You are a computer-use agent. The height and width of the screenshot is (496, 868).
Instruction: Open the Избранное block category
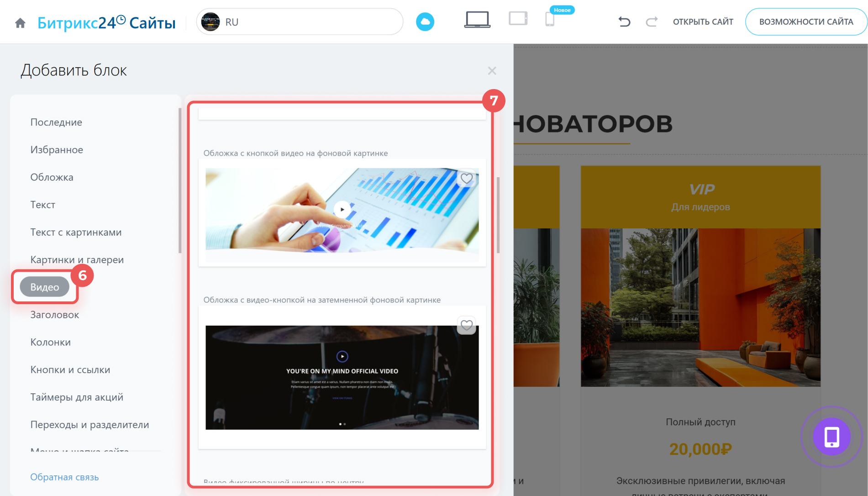[x=57, y=150]
